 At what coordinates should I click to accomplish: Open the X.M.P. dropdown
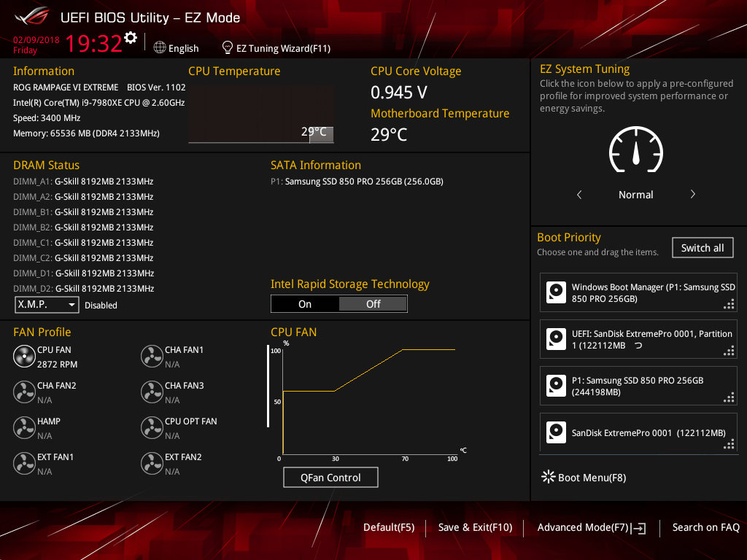point(47,304)
